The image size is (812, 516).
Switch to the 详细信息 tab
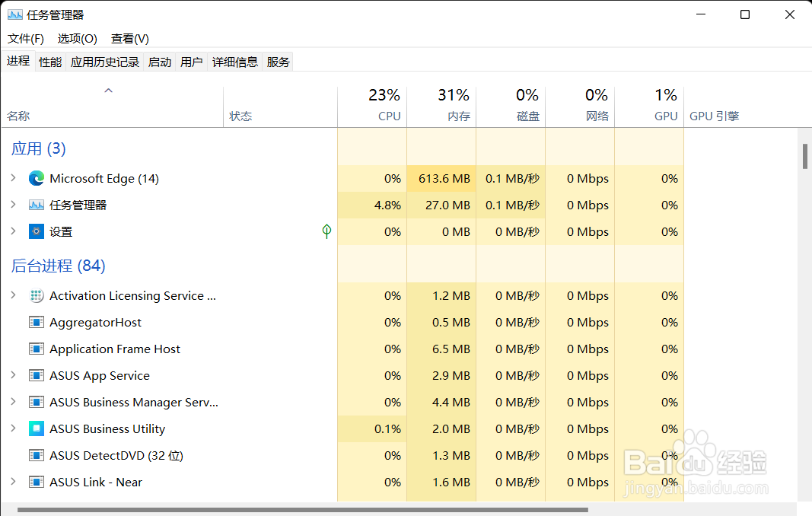pos(234,62)
